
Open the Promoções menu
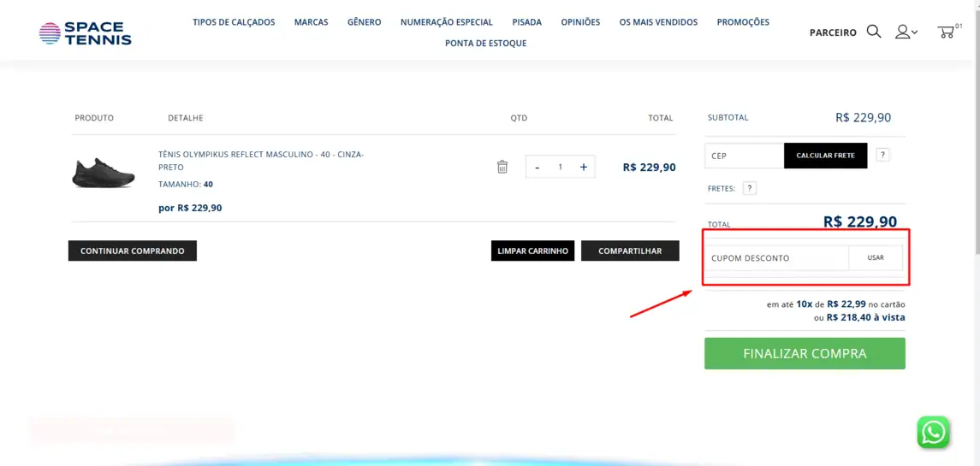(x=743, y=22)
